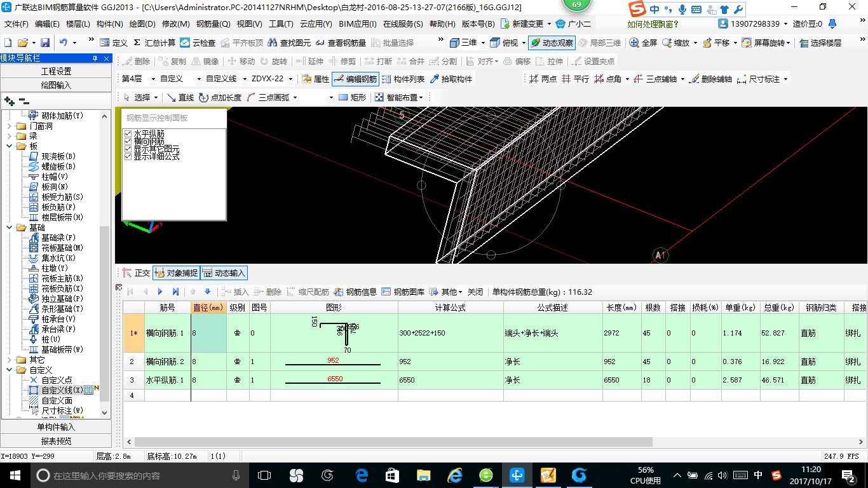The image size is (868, 488).
Task: Click the 旋转 rotate tool
Action: [273, 61]
